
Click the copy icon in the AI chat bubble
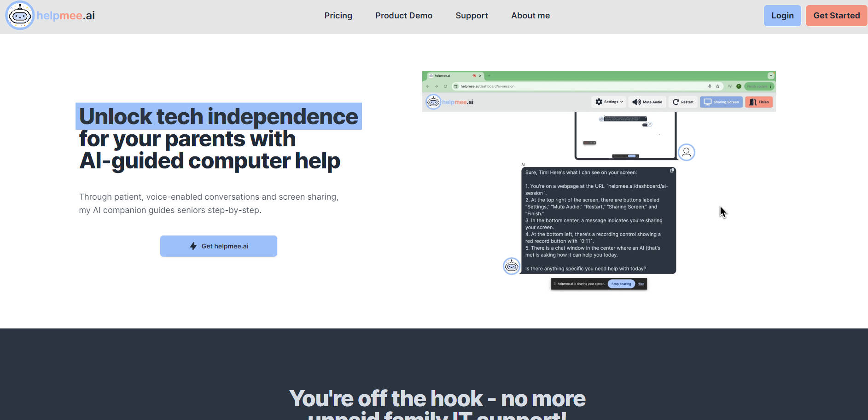tap(672, 171)
